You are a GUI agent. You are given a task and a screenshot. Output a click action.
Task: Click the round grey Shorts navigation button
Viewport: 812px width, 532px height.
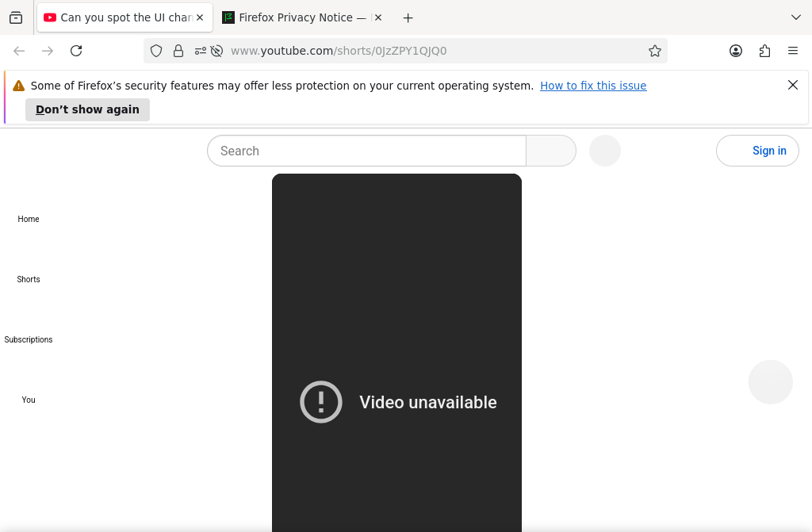(771, 382)
